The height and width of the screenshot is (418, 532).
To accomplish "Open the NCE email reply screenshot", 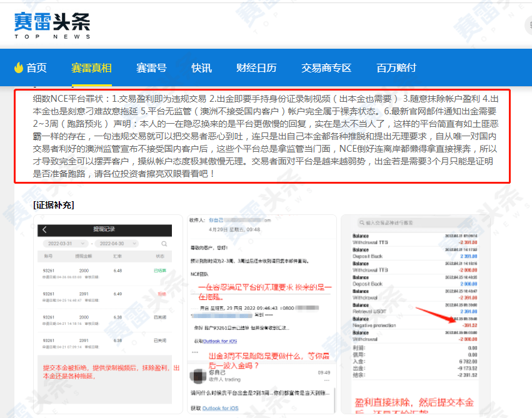I will point(261,314).
